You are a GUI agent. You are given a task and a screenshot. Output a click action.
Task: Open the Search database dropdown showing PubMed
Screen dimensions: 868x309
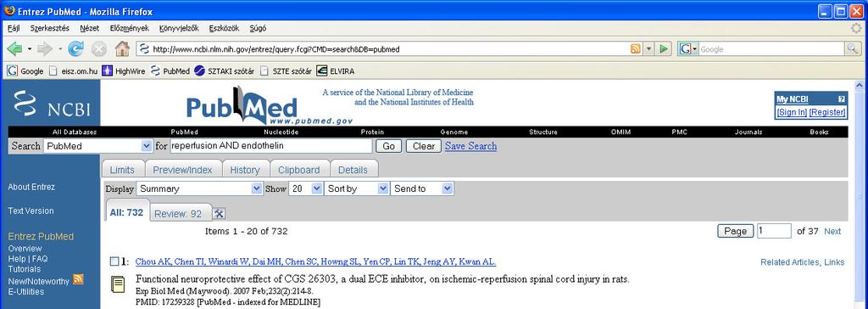pos(97,146)
